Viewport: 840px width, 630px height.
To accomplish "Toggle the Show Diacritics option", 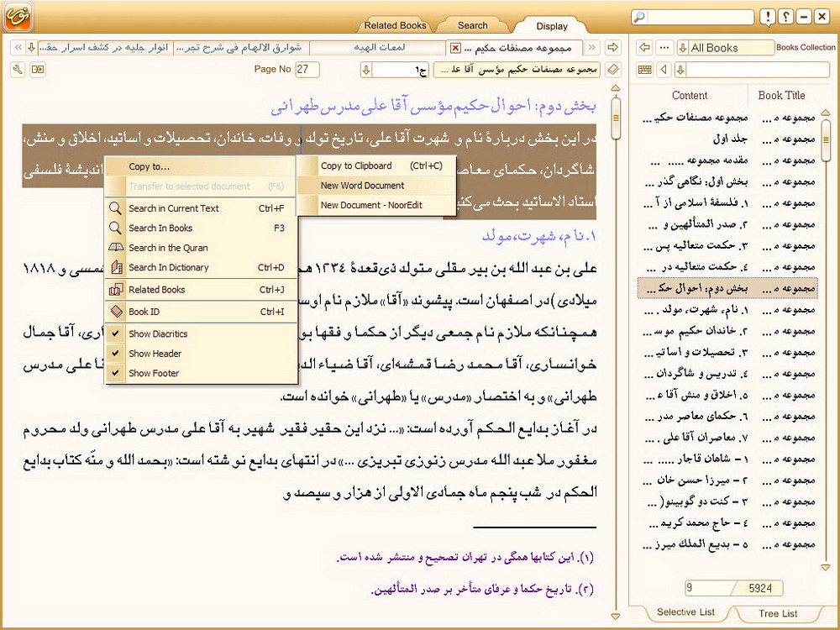I will coord(158,334).
